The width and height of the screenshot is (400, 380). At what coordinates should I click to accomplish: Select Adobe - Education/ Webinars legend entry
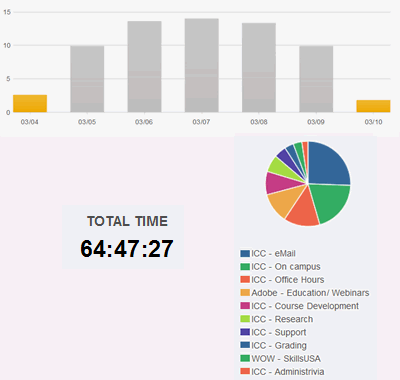point(305,293)
